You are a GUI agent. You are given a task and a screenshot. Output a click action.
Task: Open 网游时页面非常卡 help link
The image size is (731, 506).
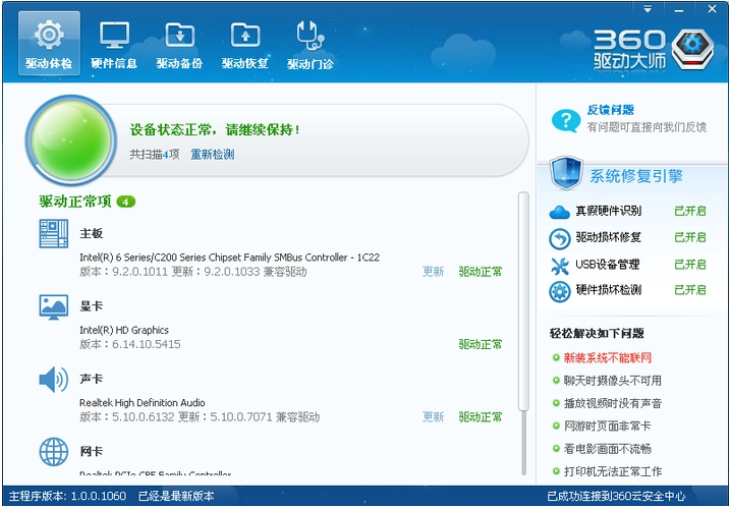point(607,426)
